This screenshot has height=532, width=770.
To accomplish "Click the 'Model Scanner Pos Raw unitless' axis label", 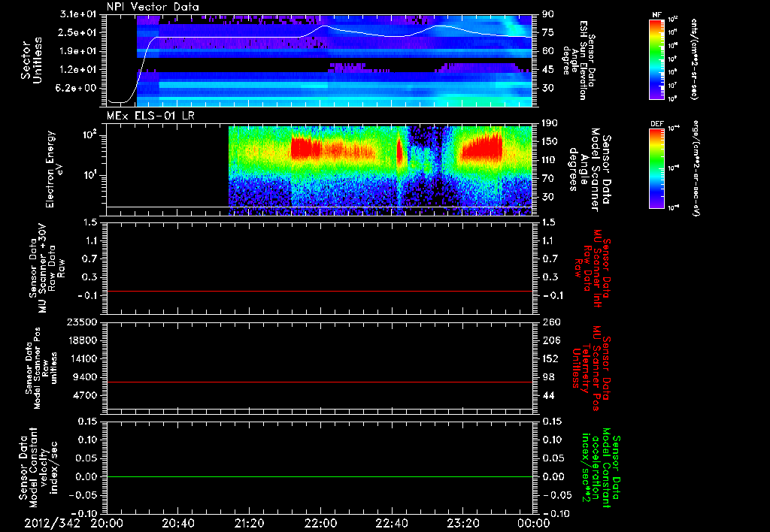I will pyautogui.click(x=41, y=368).
